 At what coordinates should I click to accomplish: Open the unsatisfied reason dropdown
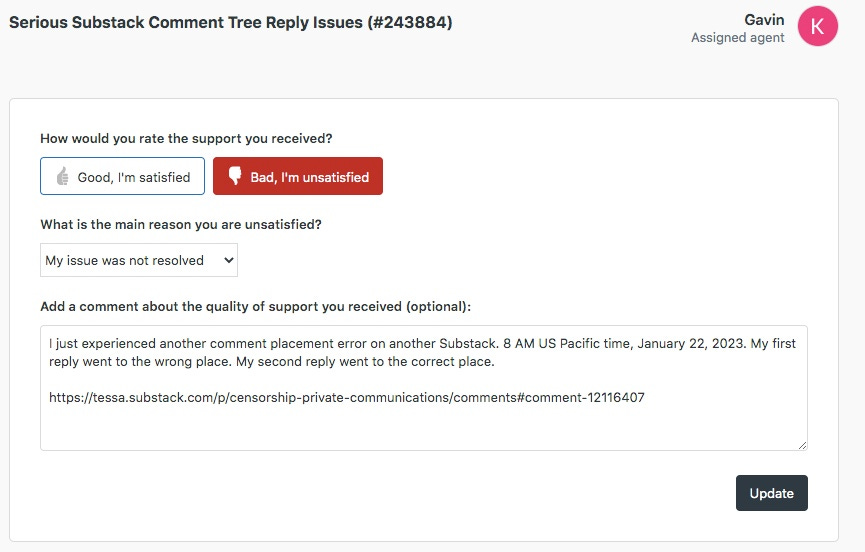pyautogui.click(x=139, y=260)
